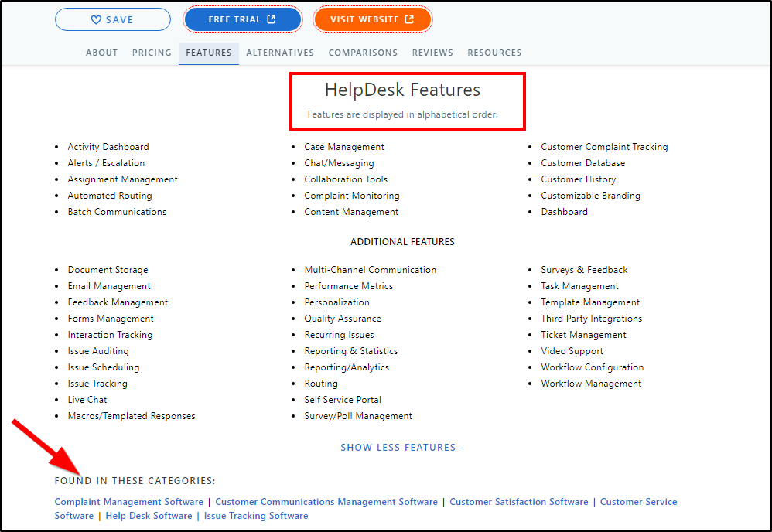
Task: Collapse list with Show Less Features
Action: (x=401, y=448)
